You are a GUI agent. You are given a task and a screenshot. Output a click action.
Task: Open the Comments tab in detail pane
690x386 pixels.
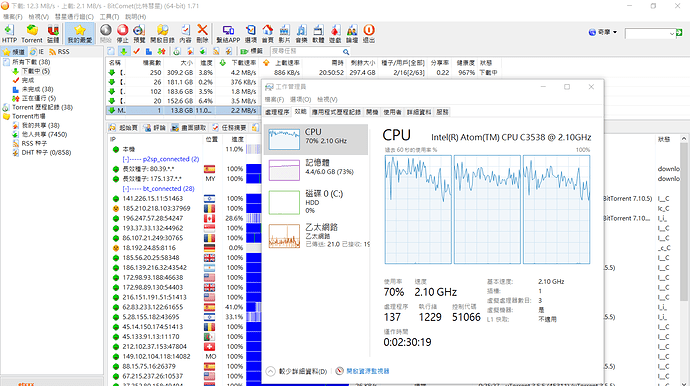click(155, 128)
